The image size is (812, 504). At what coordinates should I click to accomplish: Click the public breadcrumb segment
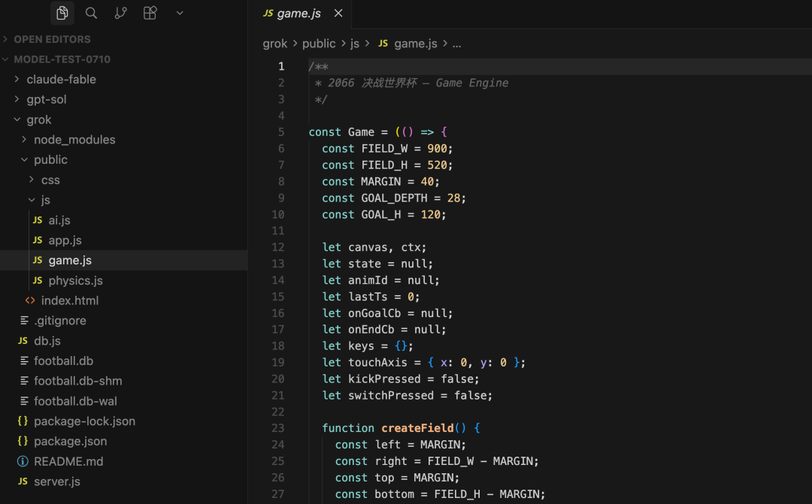pos(319,44)
